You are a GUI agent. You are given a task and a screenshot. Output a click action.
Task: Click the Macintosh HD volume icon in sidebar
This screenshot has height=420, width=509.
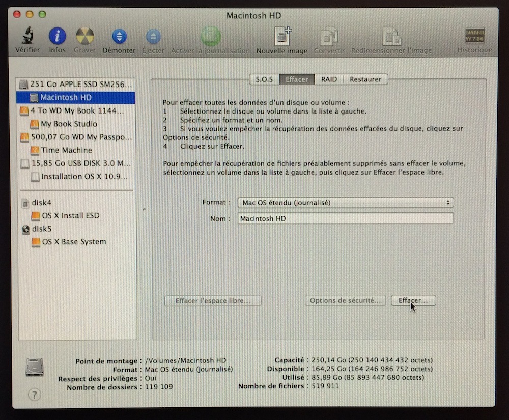pos(34,98)
